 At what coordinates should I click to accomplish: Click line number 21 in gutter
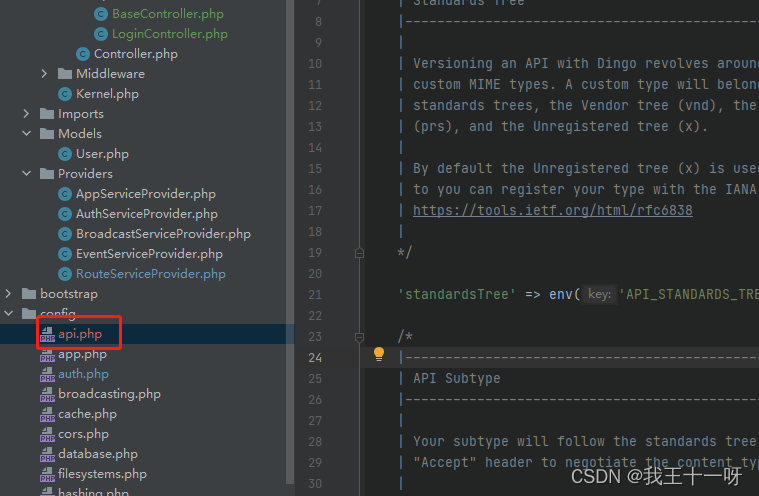pos(315,295)
